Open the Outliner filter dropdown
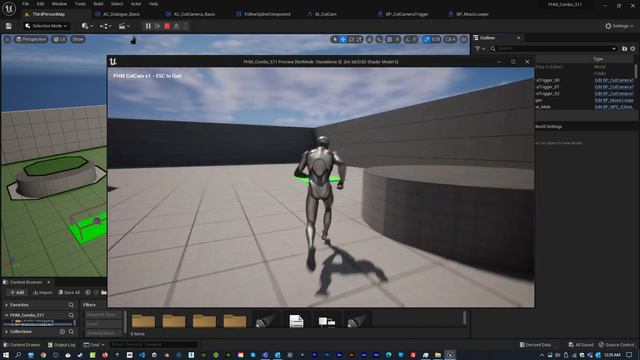Image resolution: width=640 pixels, height=360 pixels. (x=480, y=49)
